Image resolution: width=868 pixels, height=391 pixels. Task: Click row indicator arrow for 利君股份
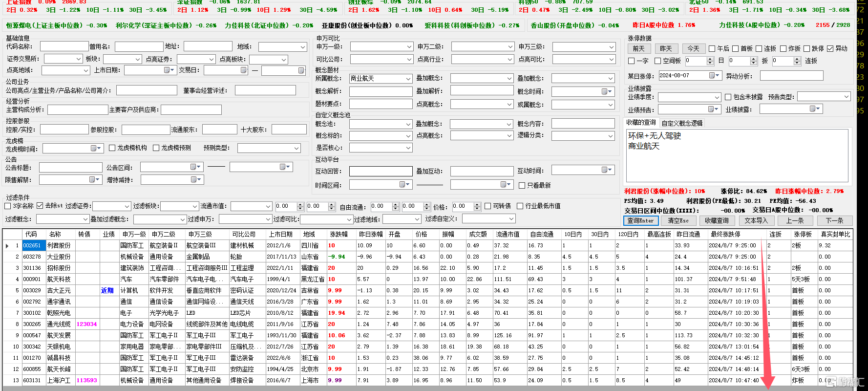tap(7, 245)
